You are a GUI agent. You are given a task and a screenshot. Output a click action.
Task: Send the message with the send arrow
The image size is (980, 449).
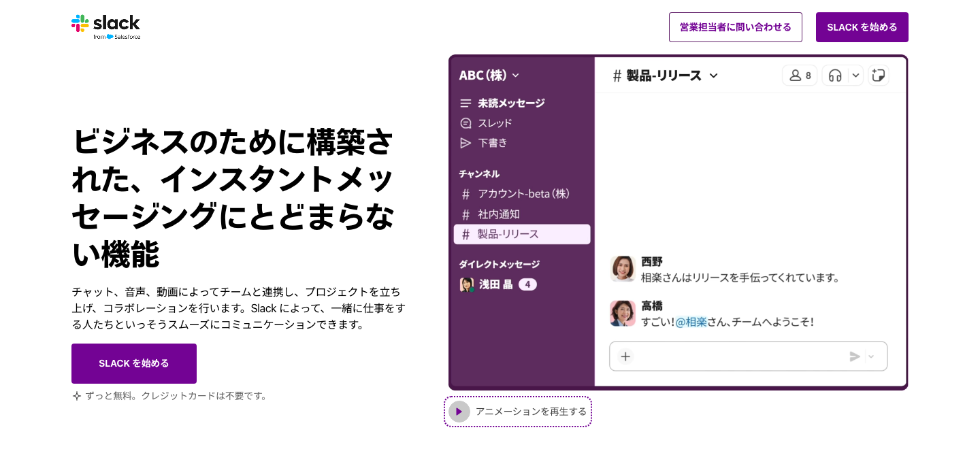[x=855, y=356]
